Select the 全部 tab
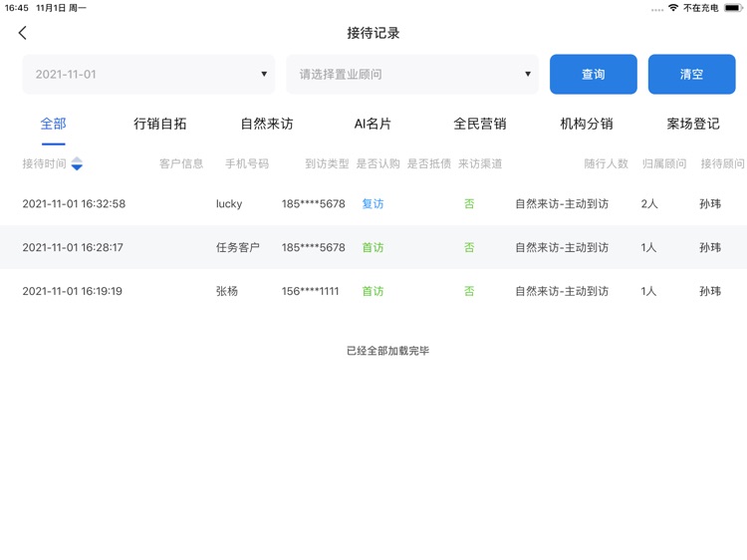Screen dimensions: 747x560 (54, 124)
